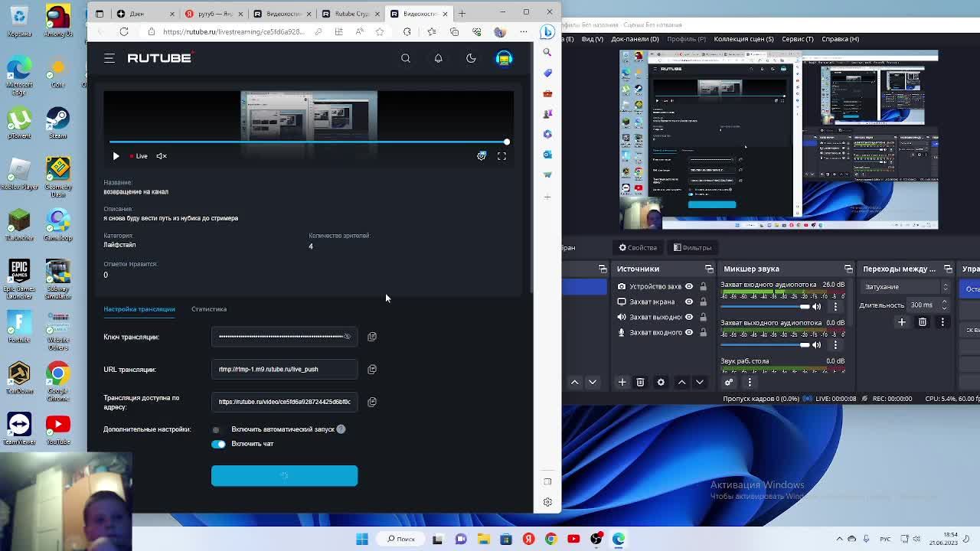The height and width of the screenshot is (551, 980).
Task: Remove the selected OBS source
Action: [x=640, y=382]
